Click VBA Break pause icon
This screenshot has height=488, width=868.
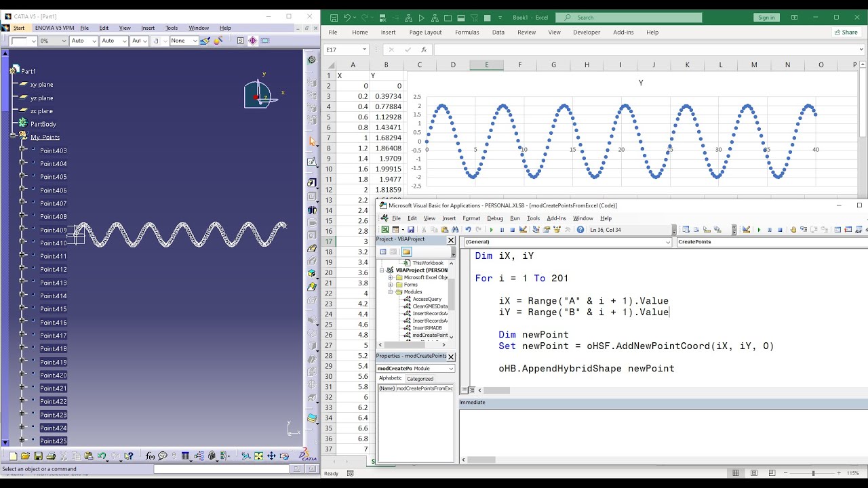(x=502, y=230)
